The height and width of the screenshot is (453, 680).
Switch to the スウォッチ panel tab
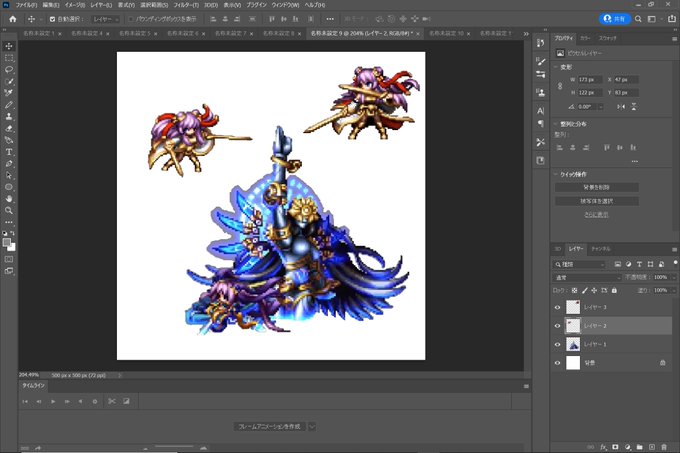coord(607,37)
